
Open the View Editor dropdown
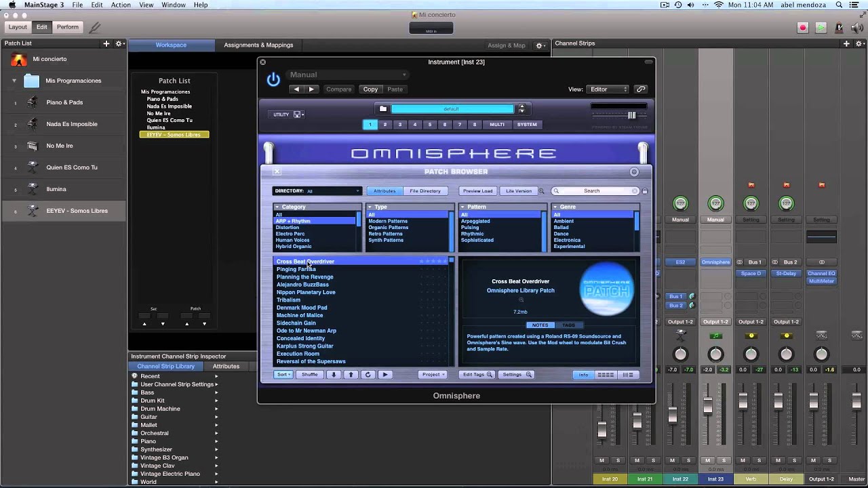pos(608,89)
